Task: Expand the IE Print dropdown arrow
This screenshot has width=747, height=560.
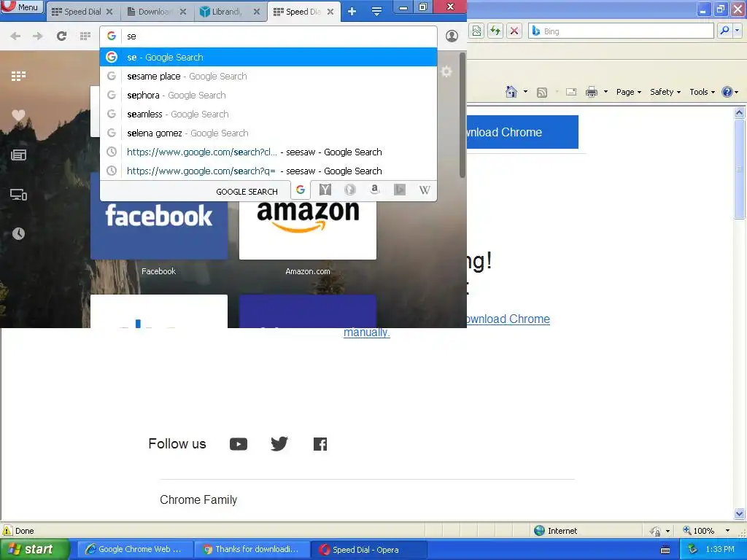Action: [x=605, y=92]
